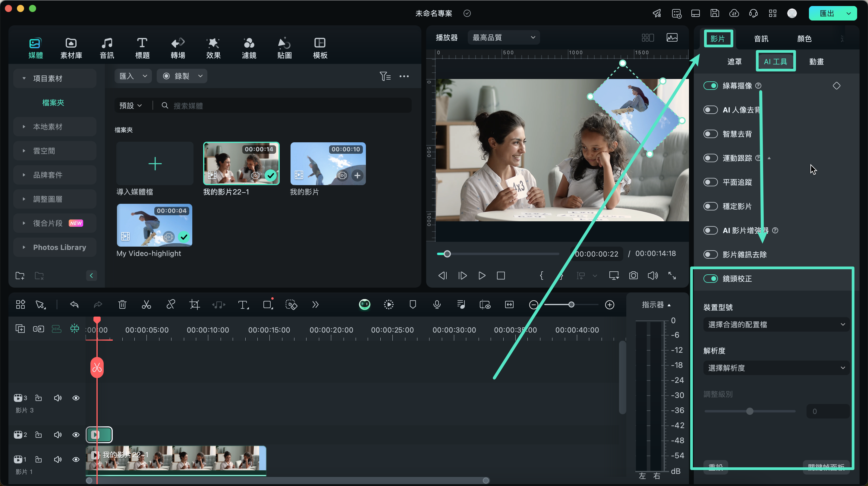Viewport: 868px width, 486px height.
Task: Click the snapshot camera icon in player
Action: (x=634, y=276)
